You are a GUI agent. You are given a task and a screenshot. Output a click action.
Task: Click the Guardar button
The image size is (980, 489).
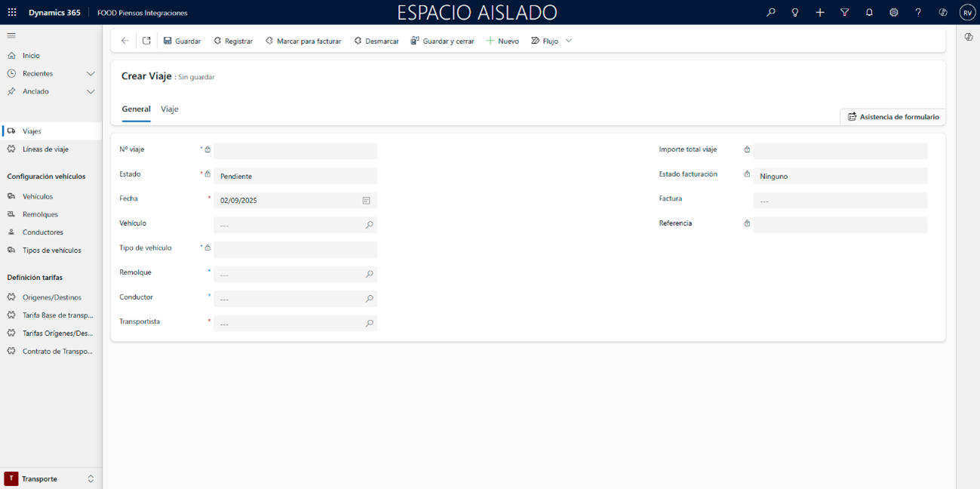point(183,41)
